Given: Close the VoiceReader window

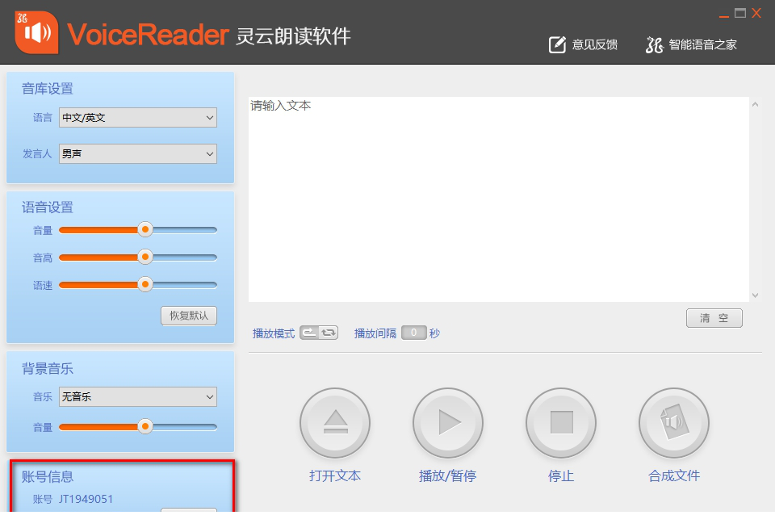Looking at the screenshot, I should (x=756, y=14).
